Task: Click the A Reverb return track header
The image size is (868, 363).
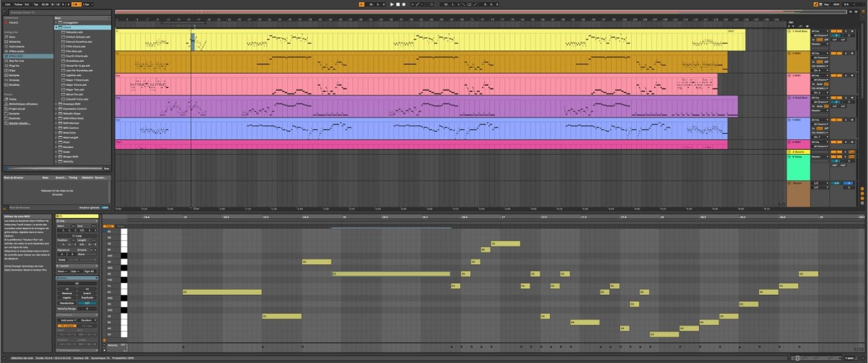Action: pos(798,152)
